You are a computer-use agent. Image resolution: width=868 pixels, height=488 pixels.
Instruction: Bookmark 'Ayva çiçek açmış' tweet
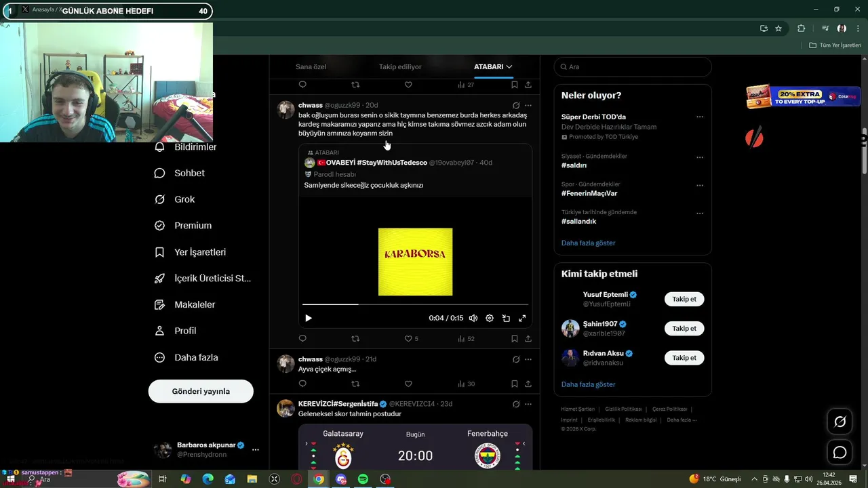pyautogui.click(x=514, y=384)
